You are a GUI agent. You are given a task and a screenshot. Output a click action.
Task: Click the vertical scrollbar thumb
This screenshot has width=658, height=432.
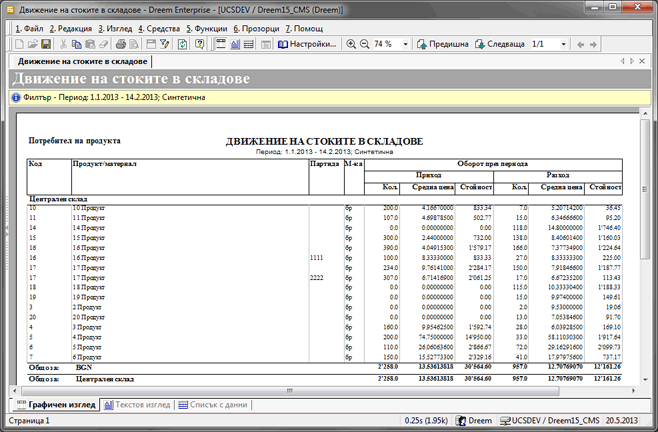click(645, 189)
